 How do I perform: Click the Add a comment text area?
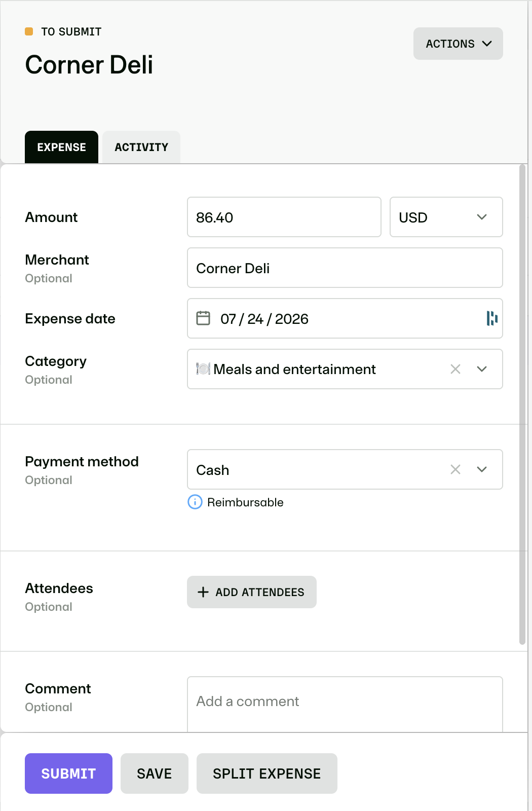coord(345,705)
